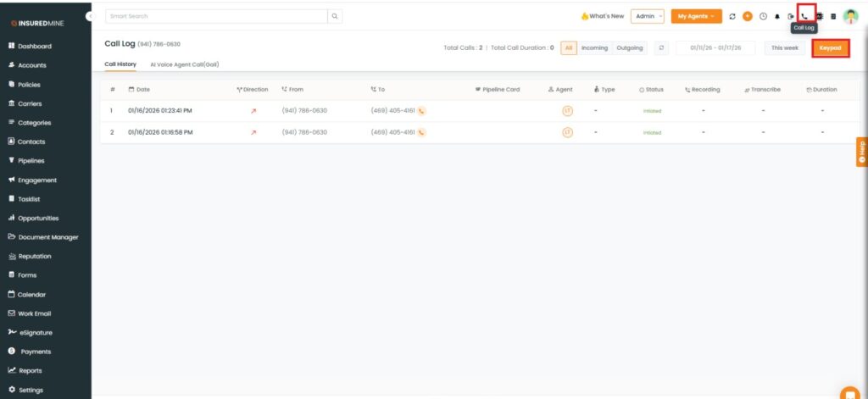The height and width of the screenshot is (399, 868).
Task: Click the Smart Search input field
Action: [x=216, y=16]
